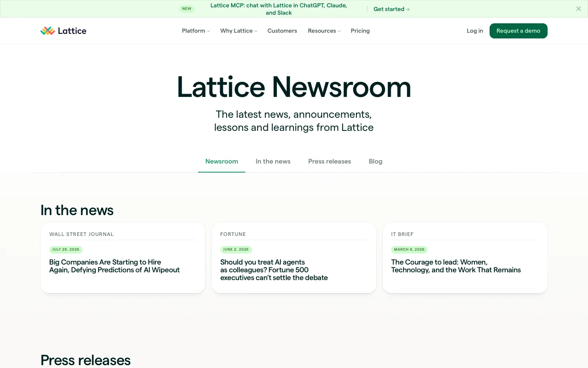Select the Newsroom tab
The image size is (588, 368).
[222, 162]
